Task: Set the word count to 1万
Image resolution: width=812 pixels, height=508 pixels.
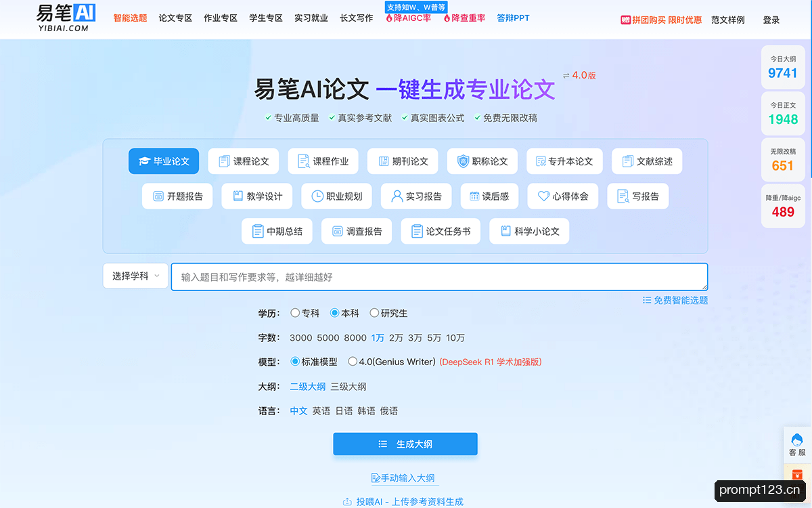Action: 378,338
